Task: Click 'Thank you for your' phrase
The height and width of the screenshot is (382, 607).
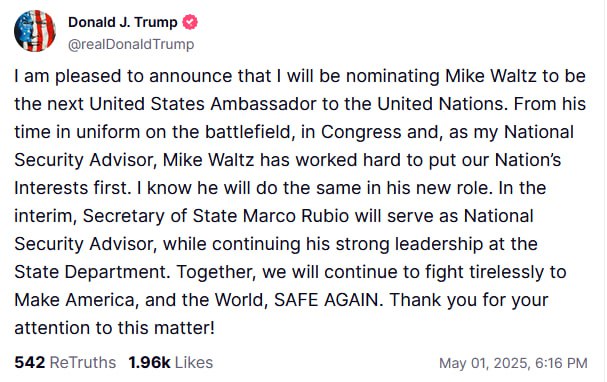Action: [x=469, y=300]
